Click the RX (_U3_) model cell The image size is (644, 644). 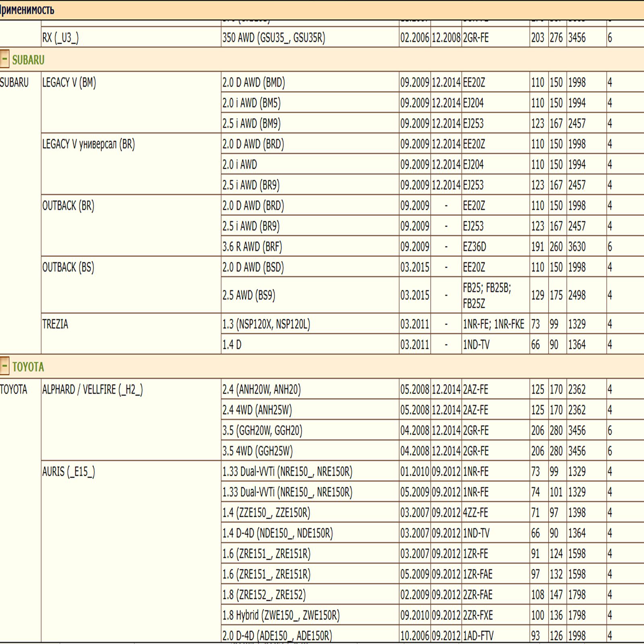tap(60, 38)
